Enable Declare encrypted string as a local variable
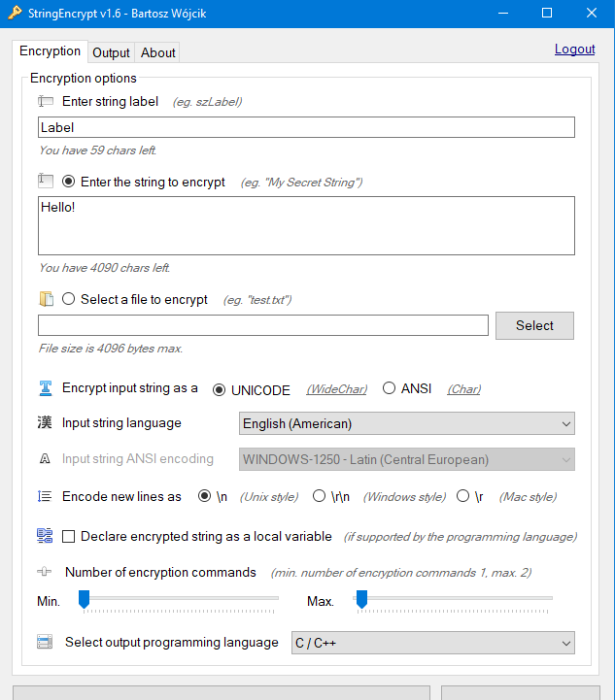This screenshot has width=615, height=700. [x=68, y=536]
